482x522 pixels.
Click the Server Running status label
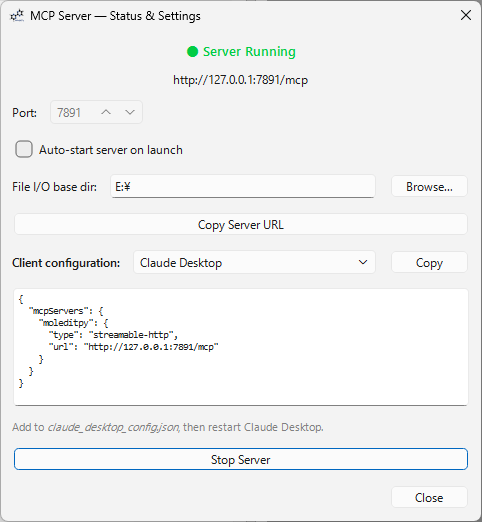click(x=249, y=52)
